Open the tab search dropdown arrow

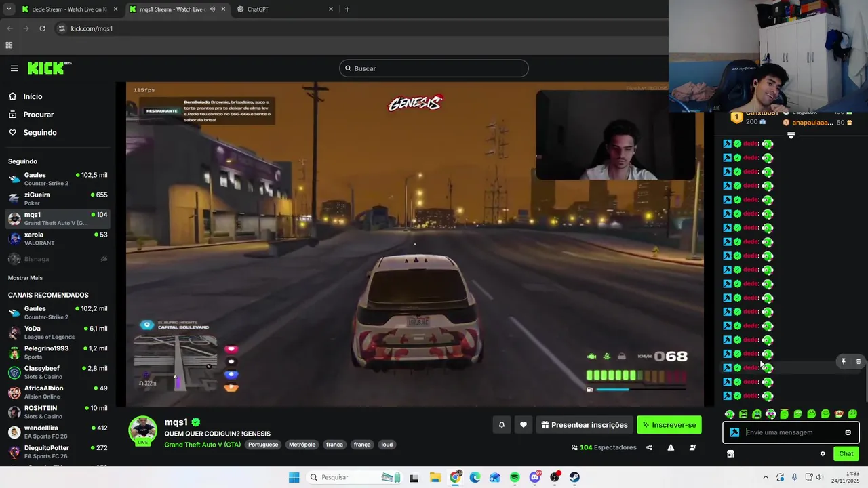[x=8, y=9]
